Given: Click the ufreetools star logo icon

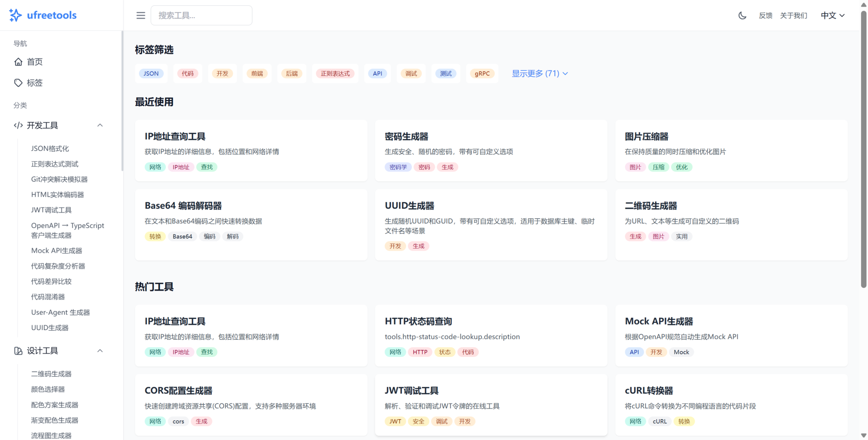Looking at the screenshot, I should pyautogui.click(x=15, y=15).
